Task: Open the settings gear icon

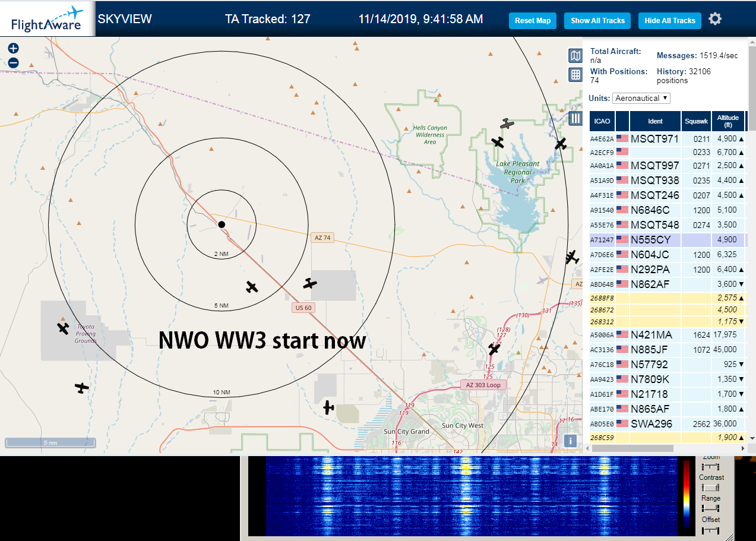Action: 715,19
